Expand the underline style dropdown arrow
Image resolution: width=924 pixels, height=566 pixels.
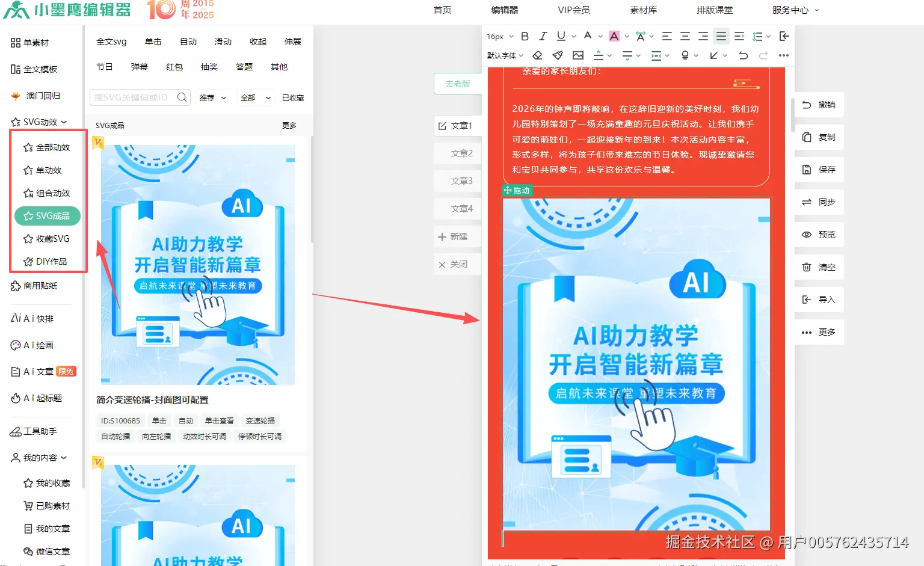(574, 36)
